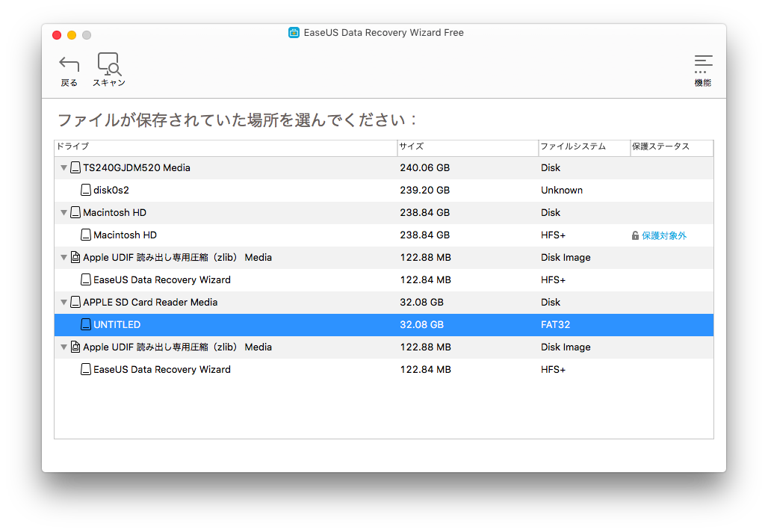Minimize window with the yellow button

(x=72, y=35)
